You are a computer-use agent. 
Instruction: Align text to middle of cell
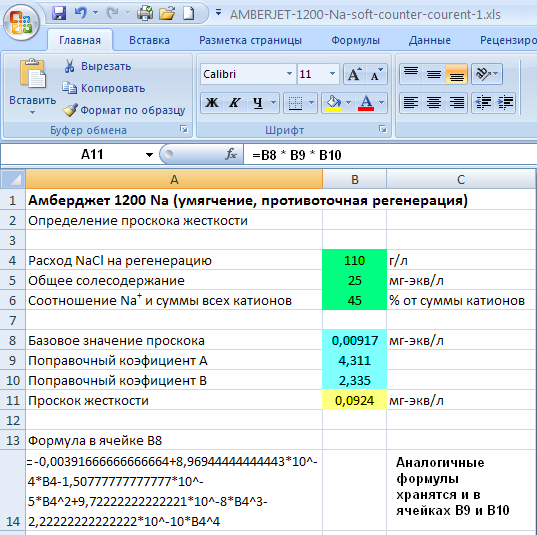pyautogui.click(x=434, y=74)
